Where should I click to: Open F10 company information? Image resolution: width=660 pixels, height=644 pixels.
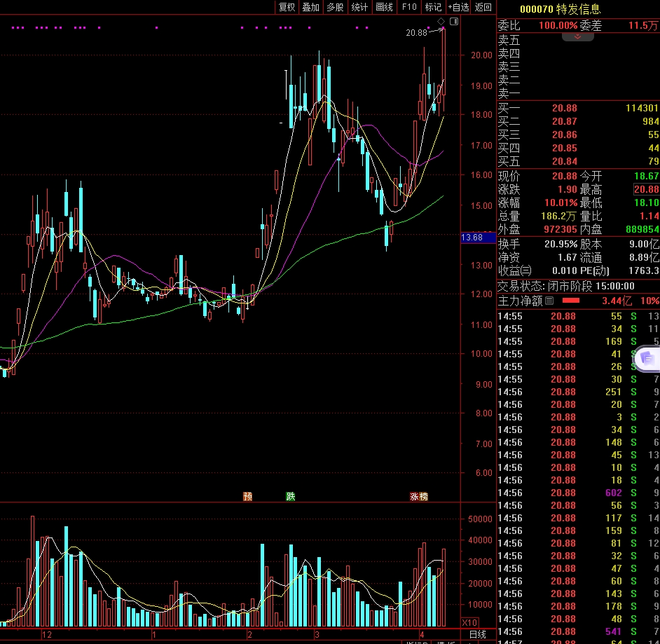tap(409, 7)
